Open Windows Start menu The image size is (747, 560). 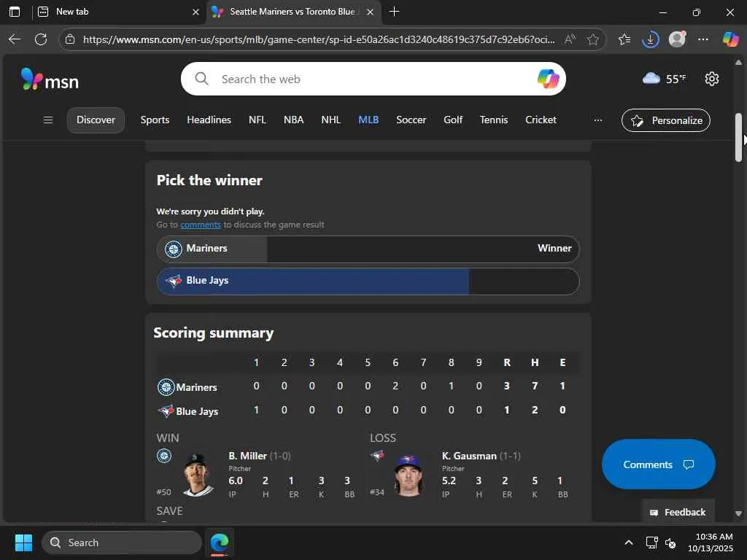23,542
